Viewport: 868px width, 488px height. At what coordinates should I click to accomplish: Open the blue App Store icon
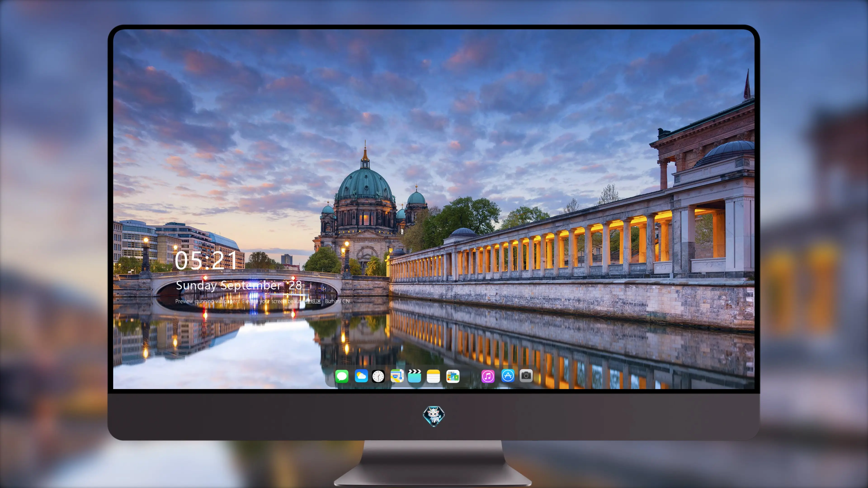coord(508,375)
